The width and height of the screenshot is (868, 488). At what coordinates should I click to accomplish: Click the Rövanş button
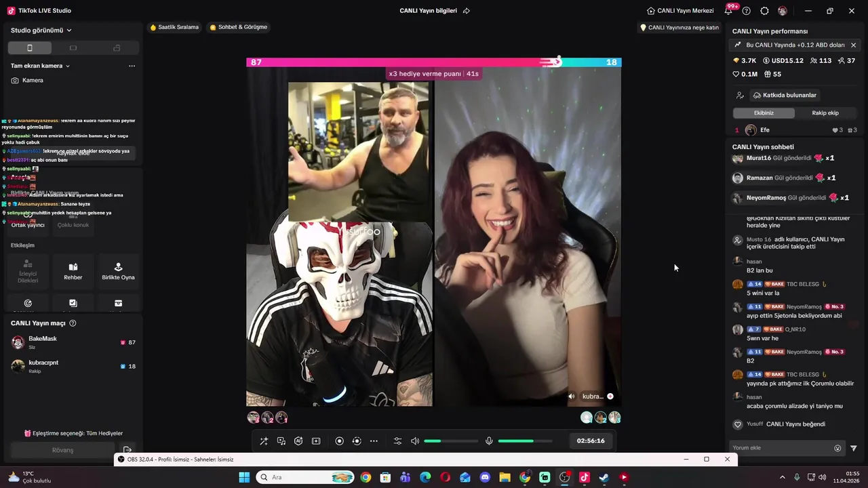click(62, 450)
